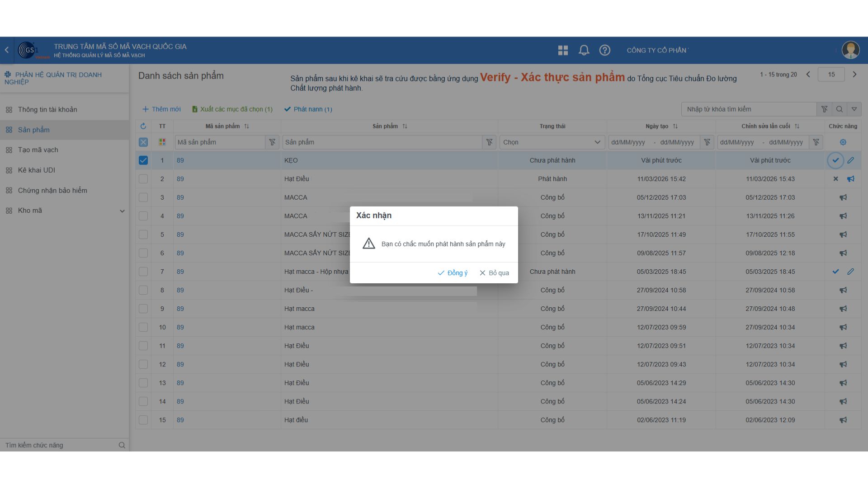
Task: Click the search magnifier icon beside keyword box
Action: (839, 109)
